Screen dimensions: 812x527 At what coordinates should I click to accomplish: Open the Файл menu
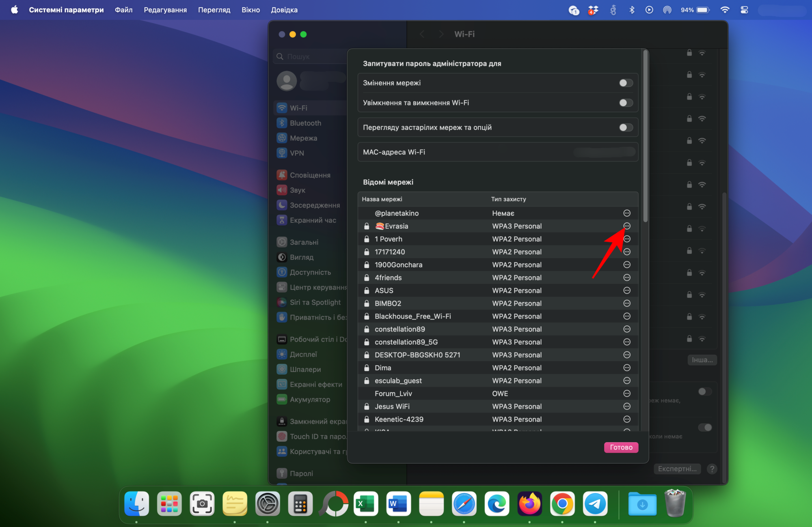tap(123, 10)
